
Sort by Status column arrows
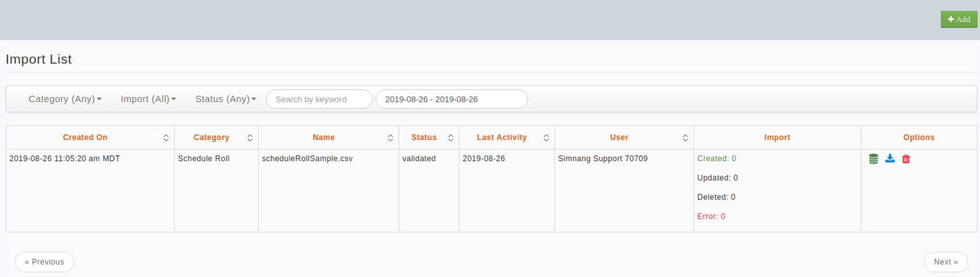click(450, 138)
